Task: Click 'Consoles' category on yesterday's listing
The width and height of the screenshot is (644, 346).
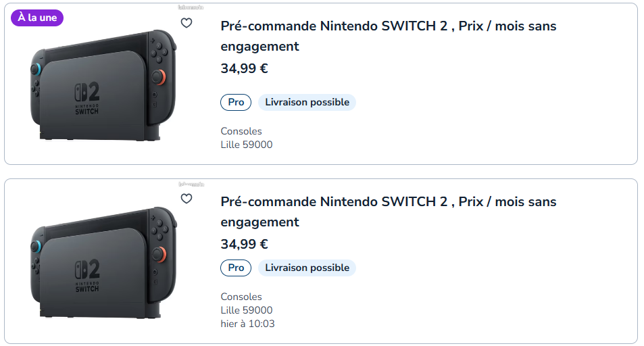Action: [241, 297]
